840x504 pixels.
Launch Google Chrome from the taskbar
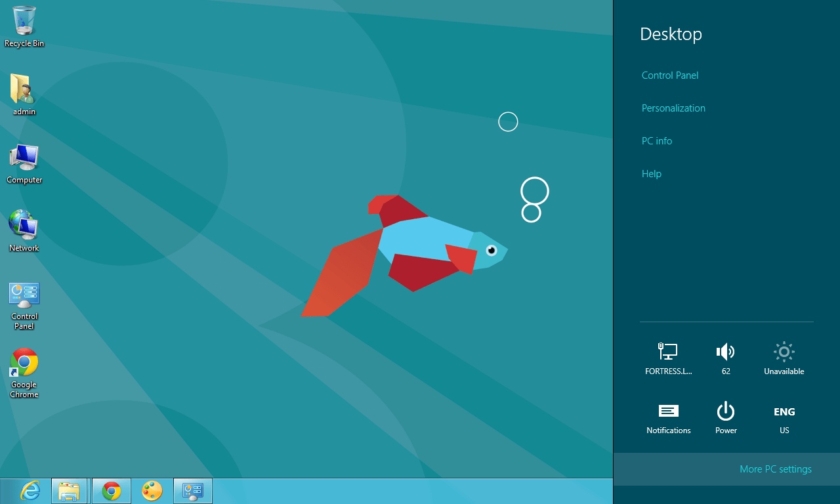pos(111,490)
